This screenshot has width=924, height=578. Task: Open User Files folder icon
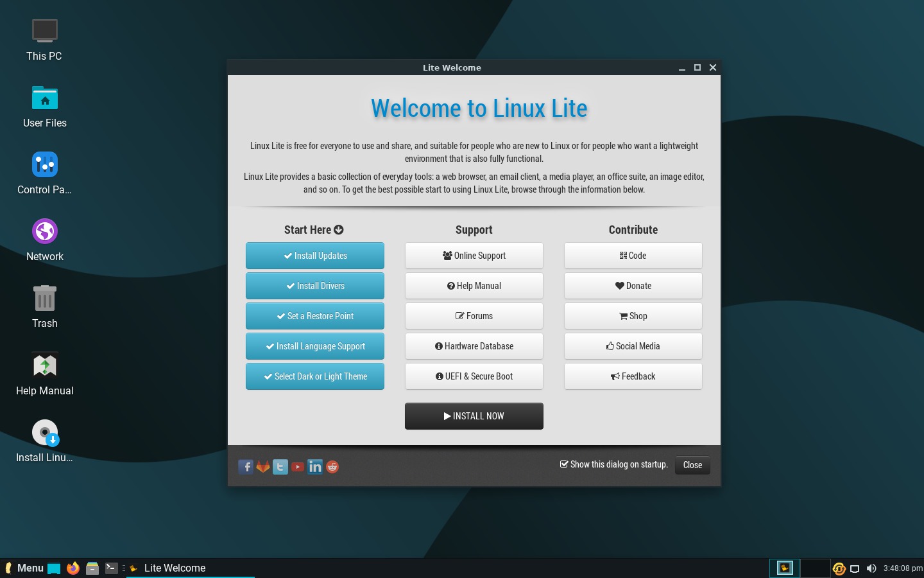tap(45, 98)
